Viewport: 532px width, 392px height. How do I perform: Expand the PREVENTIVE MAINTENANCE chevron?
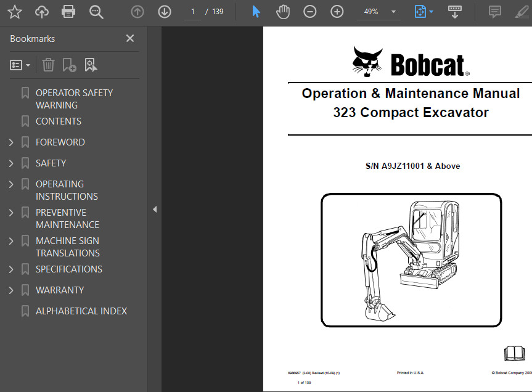tap(11, 213)
